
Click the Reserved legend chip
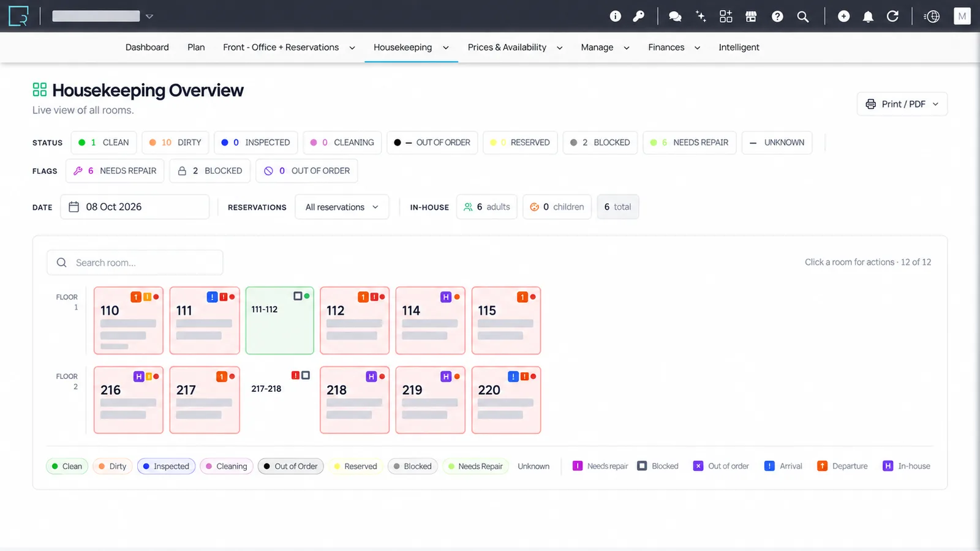[x=355, y=466]
